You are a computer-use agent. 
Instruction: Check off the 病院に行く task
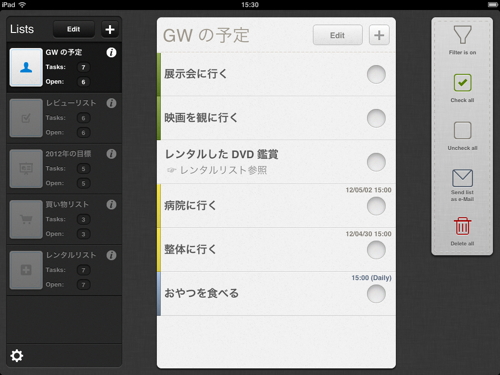(x=376, y=206)
